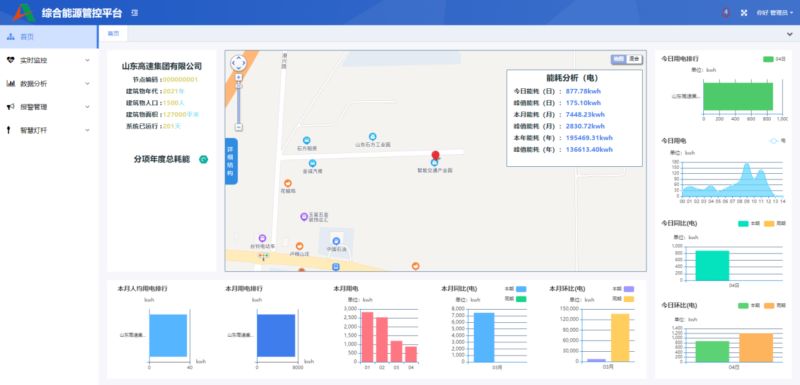The height and width of the screenshot is (385, 800).
Task: Open the notification bell in the header
Action: click(x=726, y=13)
